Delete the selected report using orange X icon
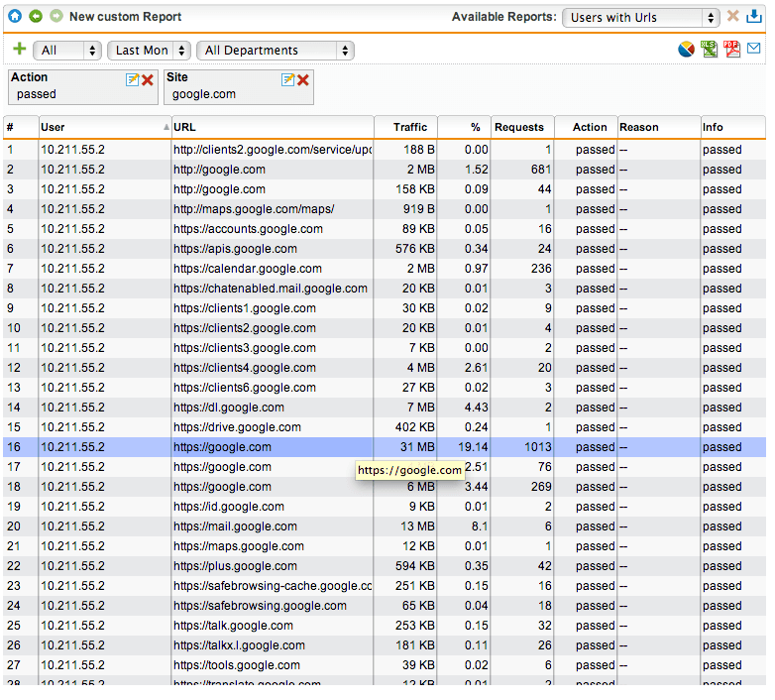The width and height of the screenshot is (775, 700). [733, 16]
